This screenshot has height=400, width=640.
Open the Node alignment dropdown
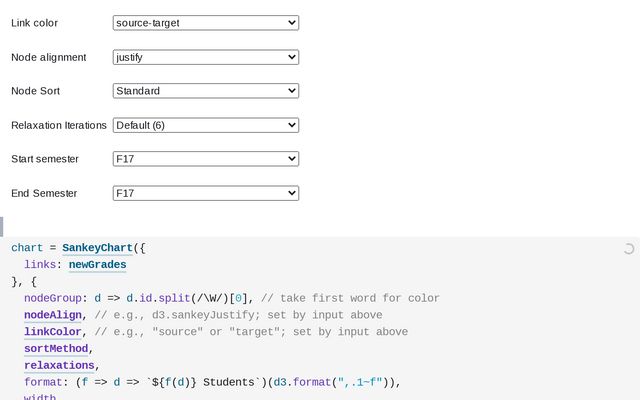pyautogui.click(x=206, y=57)
